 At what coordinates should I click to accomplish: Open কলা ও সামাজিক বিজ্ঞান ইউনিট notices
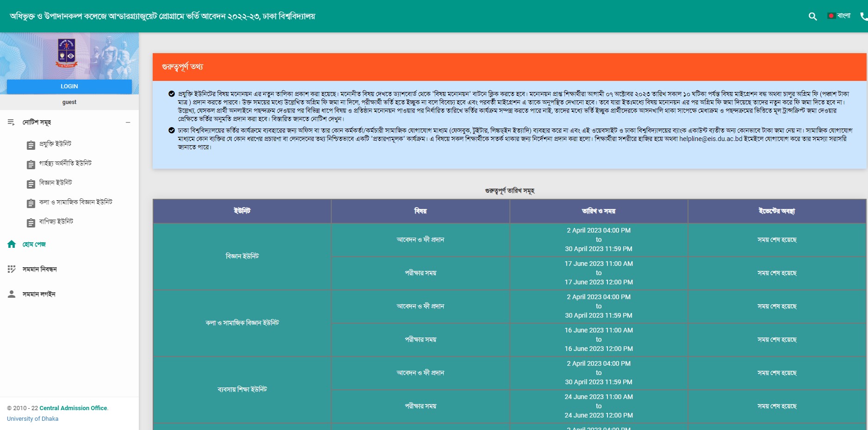(75, 202)
